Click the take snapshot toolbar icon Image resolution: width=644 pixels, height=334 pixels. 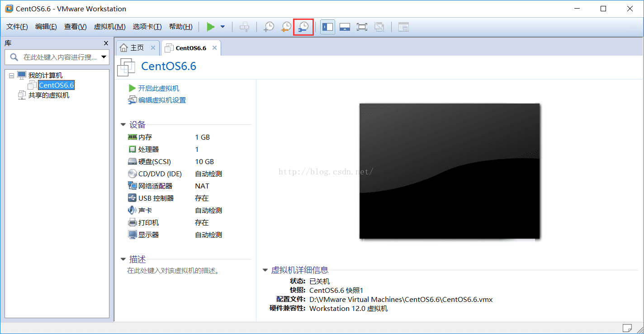tap(269, 27)
